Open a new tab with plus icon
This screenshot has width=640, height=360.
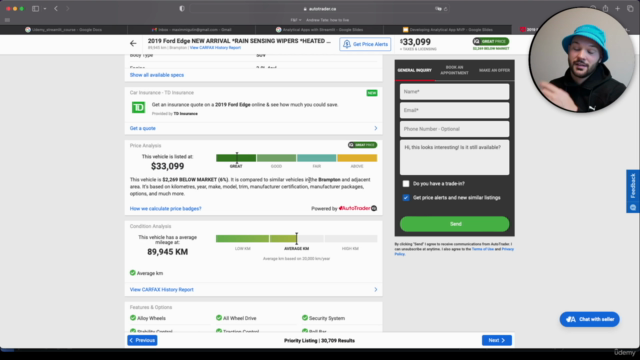coord(618,9)
